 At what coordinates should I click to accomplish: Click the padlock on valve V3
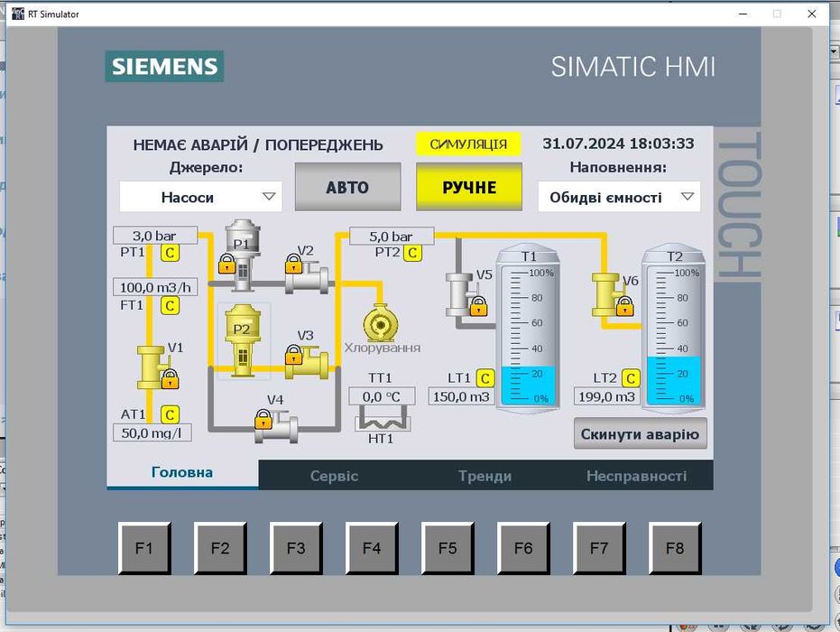[x=293, y=354]
